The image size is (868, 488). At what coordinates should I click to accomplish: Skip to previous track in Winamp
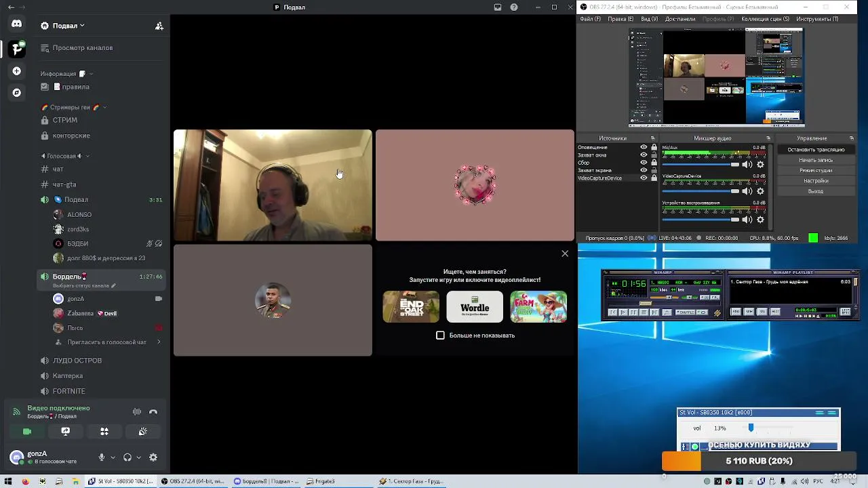[612, 312]
